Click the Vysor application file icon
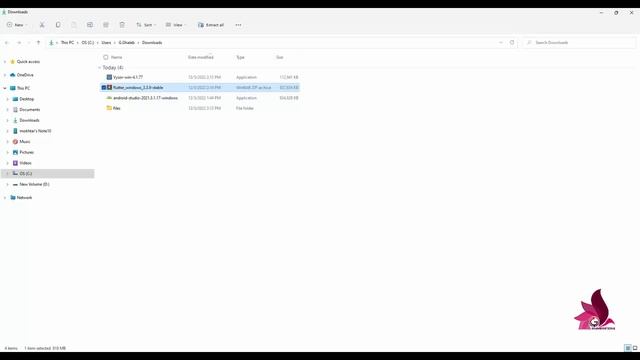Viewport: 640px width, 360px height. 109,77
